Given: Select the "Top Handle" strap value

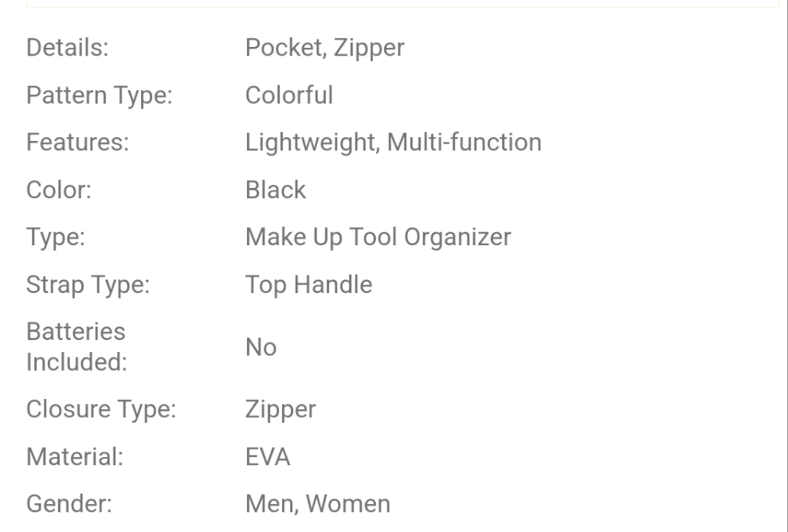Looking at the screenshot, I should 308,285.
